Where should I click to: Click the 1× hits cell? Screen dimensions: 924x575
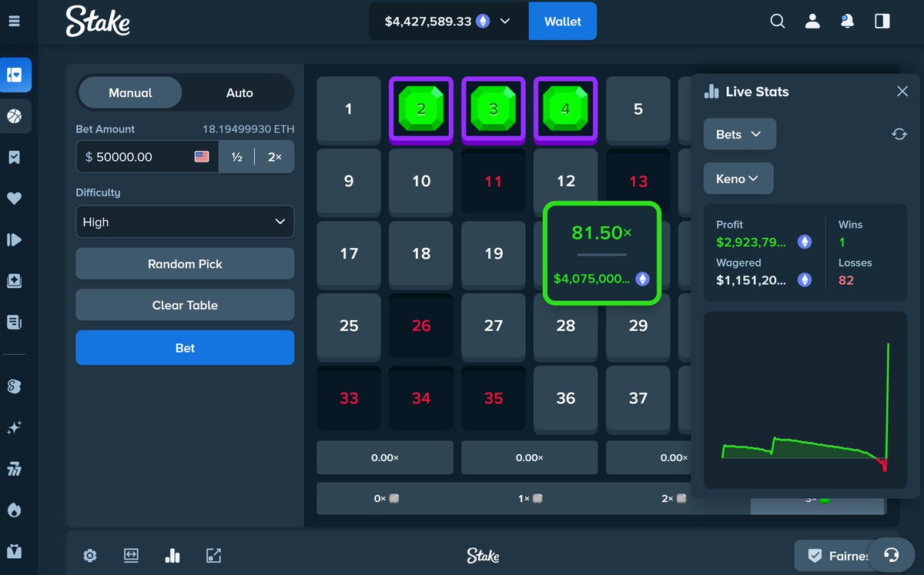[x=529, y=498]
